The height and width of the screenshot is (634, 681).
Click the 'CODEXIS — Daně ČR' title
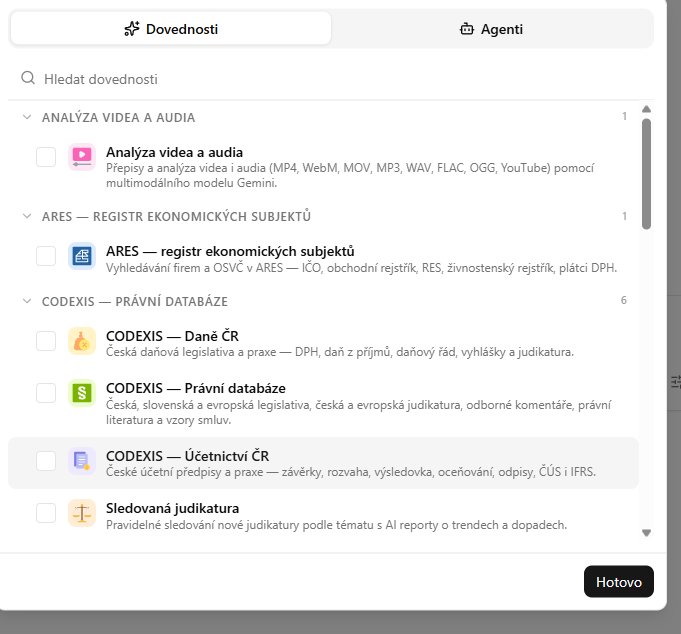(x=172, y=336)
